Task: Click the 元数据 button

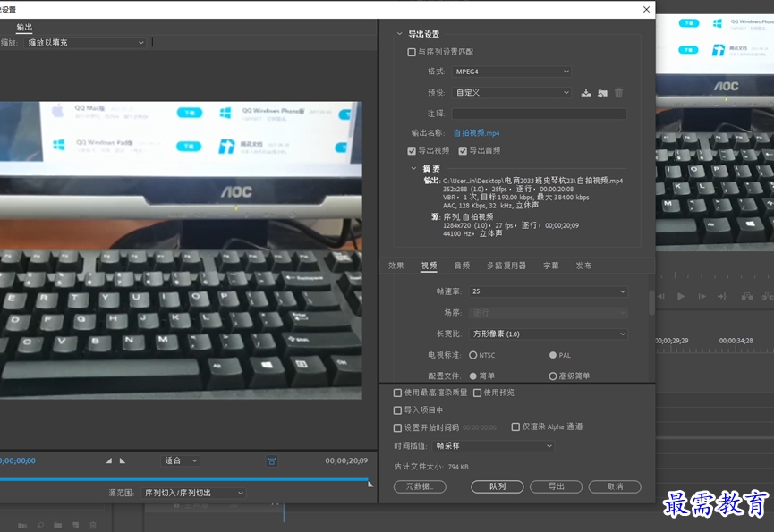Action: [x=420, y=486]
